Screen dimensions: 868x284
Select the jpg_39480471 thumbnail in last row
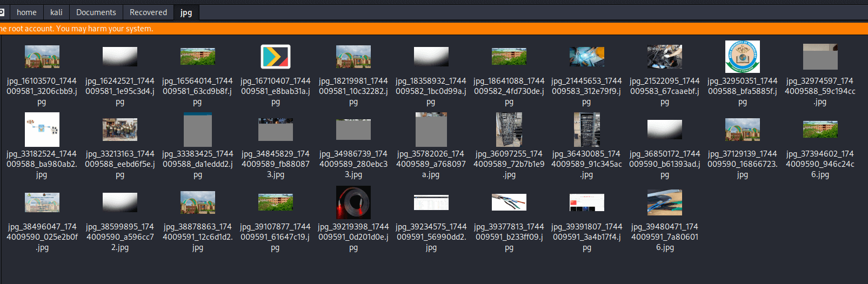pyautogui.click(x=664, y=202)
